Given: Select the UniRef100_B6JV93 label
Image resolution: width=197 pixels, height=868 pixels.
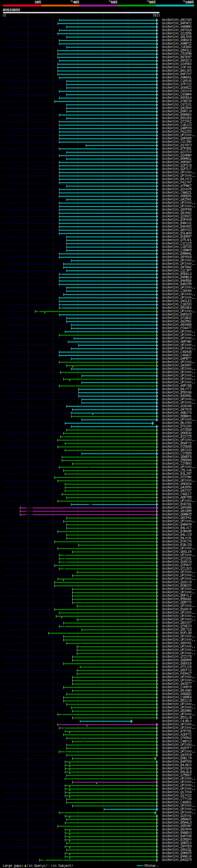Looking at the screenshot, I should (x=177, y=423).
